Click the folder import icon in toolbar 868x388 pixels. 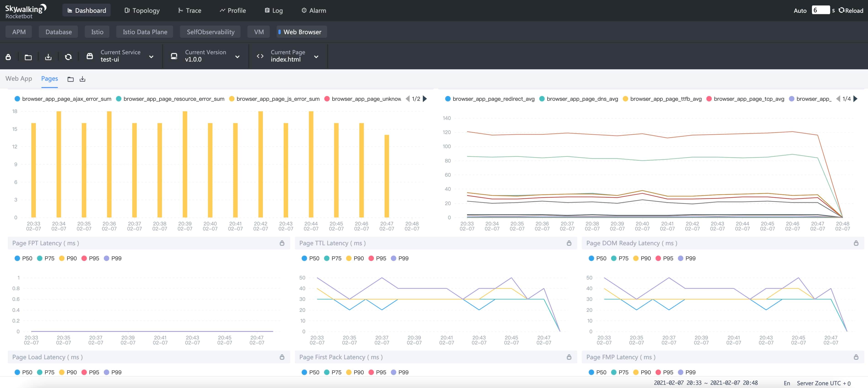pos(28,57)
